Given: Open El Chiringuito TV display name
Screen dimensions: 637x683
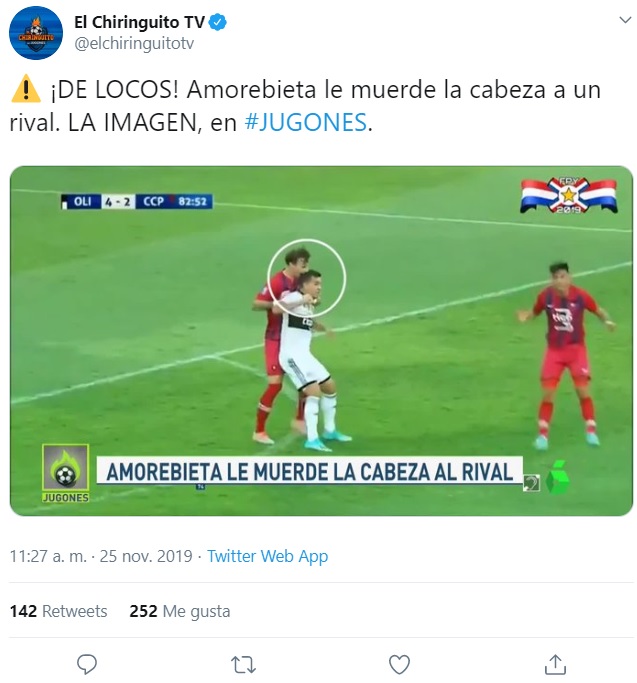Looking at the screenshot, I should click(139, 22).
